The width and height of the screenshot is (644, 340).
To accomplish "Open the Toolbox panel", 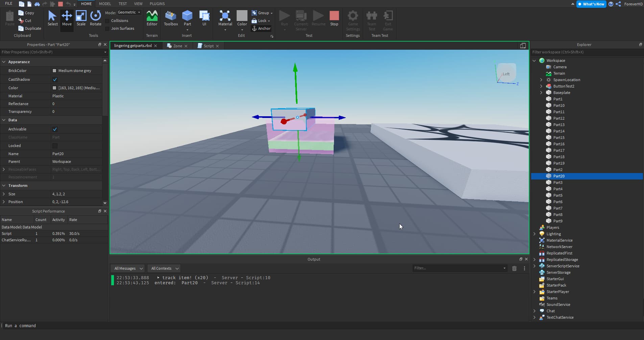I will tap(171, 18).
